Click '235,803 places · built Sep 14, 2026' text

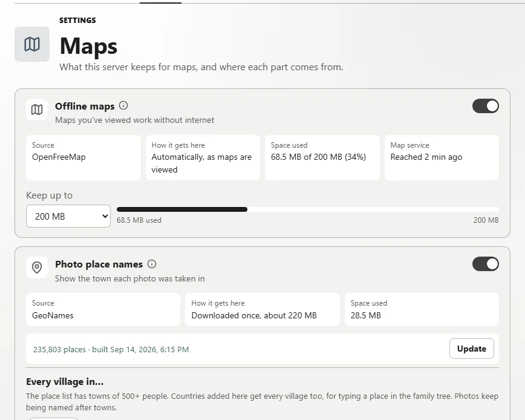coord(111,349)
